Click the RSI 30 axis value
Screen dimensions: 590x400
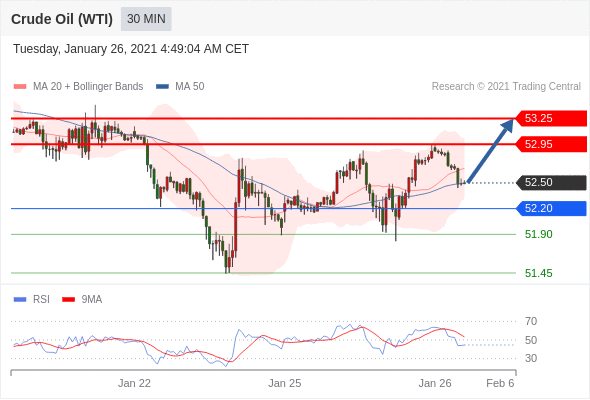pyautogui.click(x=531, y=358)
